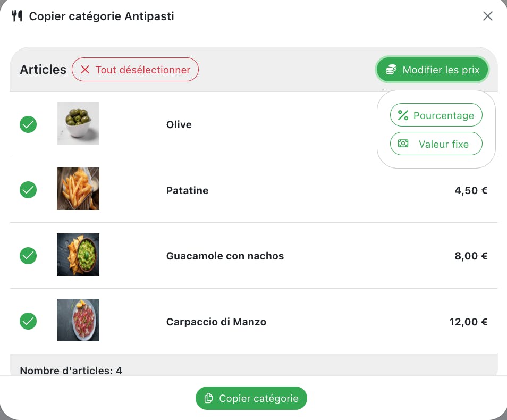Click the coins icon on Modifier les prix
Screen dimensions: 507x420
[x=391, y=70]
